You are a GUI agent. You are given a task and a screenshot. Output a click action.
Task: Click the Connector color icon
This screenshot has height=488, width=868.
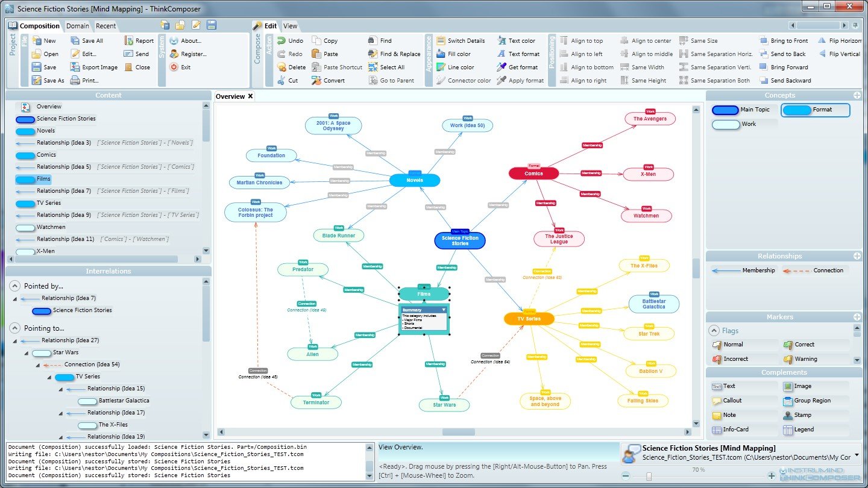[x=441, y=81]
